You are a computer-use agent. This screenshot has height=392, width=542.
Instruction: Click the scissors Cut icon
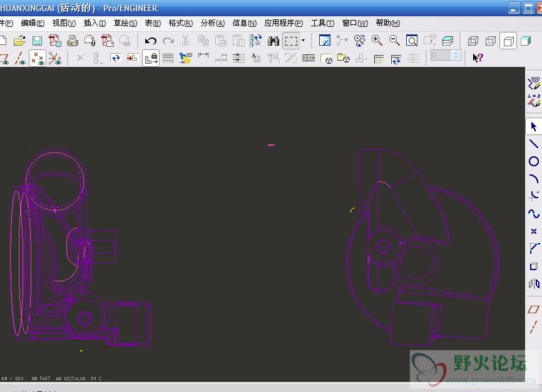(x=186, y=41)
